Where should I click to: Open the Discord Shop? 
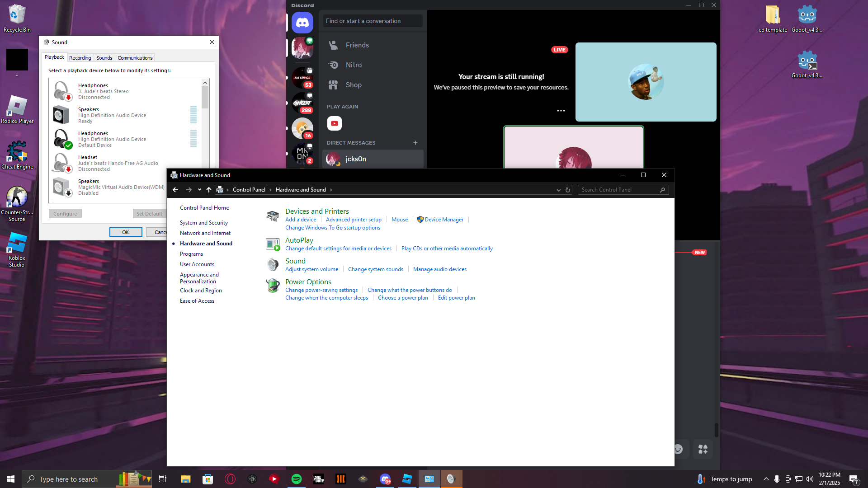pos(354,85)
